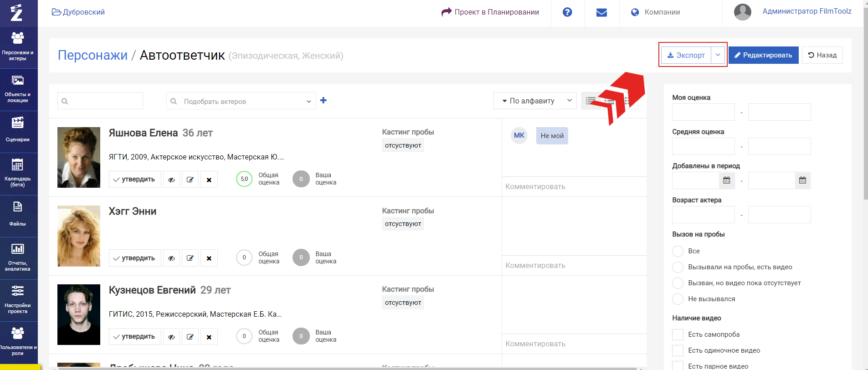Focus Средняя оценка maximum field
The height and width of the screenshot is (370, 868).
(780, 146)
